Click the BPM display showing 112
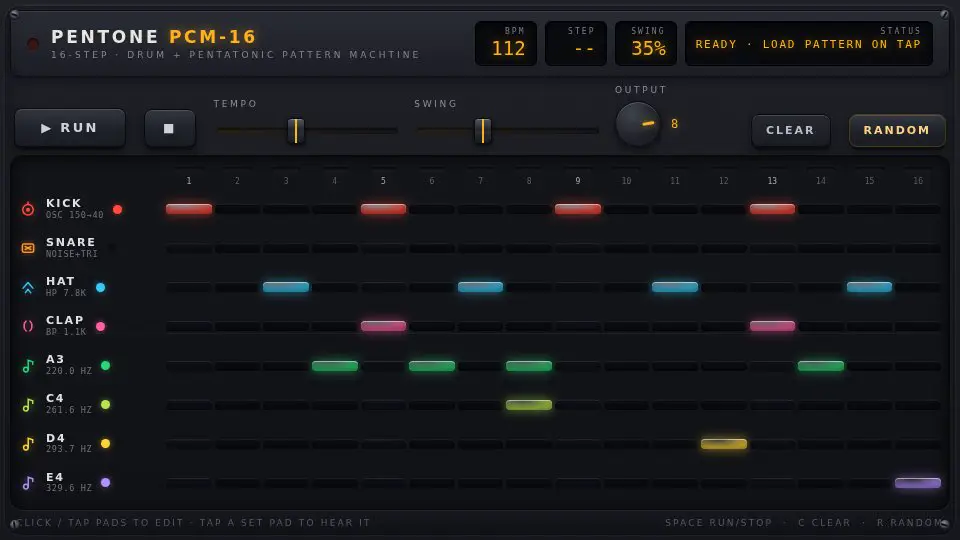The image size is (960, 540). tap(506, 43)
